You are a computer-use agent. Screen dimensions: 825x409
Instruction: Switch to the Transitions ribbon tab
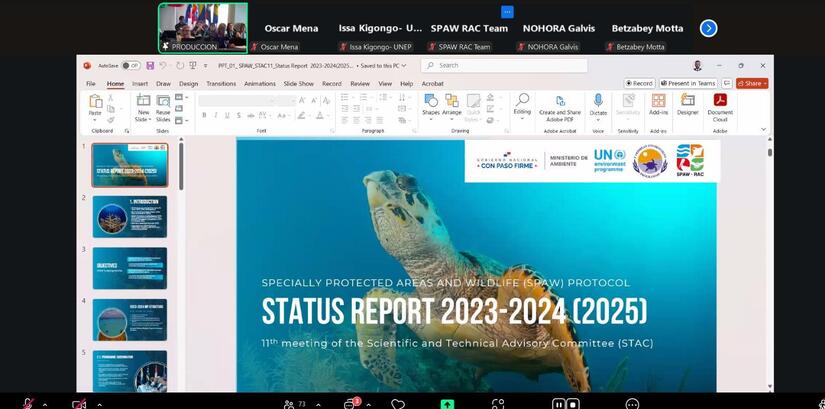pos(221,84)
